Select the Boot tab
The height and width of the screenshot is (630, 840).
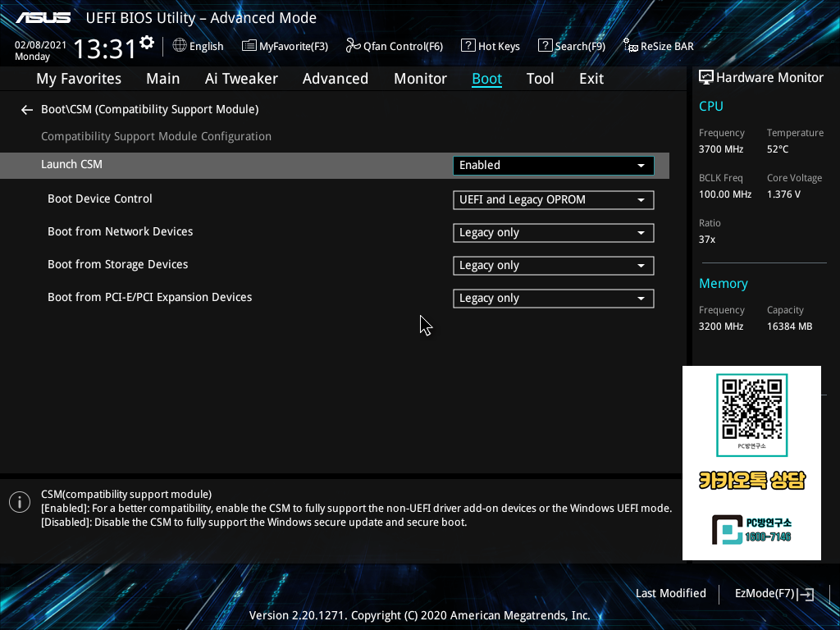coord(486,79)
